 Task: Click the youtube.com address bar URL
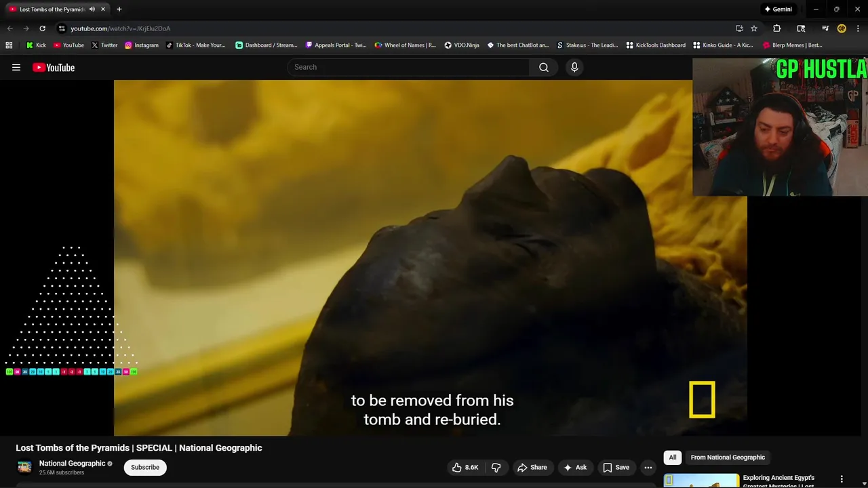(121, 28)
